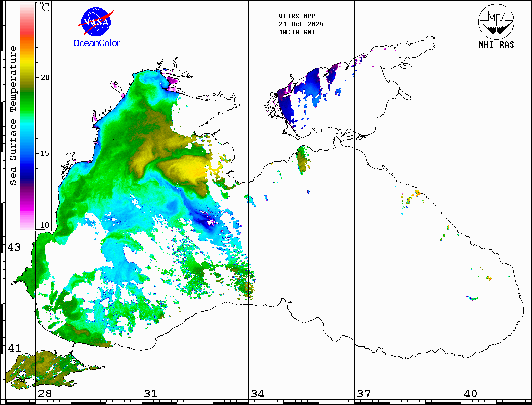Pick the temperature color bar legend
The height and width of the screenshot is (405, 532).
pyautogui.click(x=27, y=116)
